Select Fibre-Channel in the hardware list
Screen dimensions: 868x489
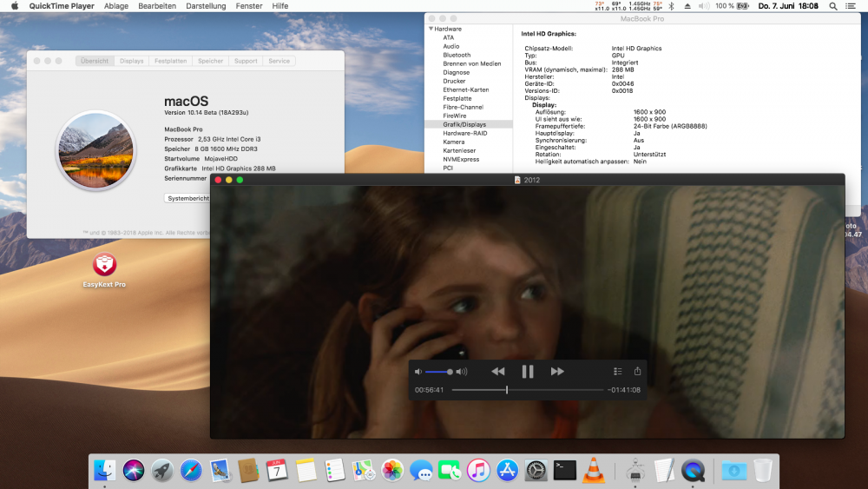pos(463,107)
